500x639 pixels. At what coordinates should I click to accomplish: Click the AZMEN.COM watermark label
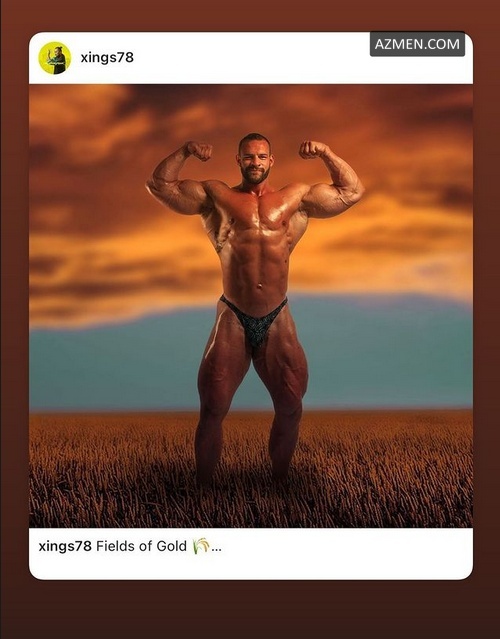(417, 44)
